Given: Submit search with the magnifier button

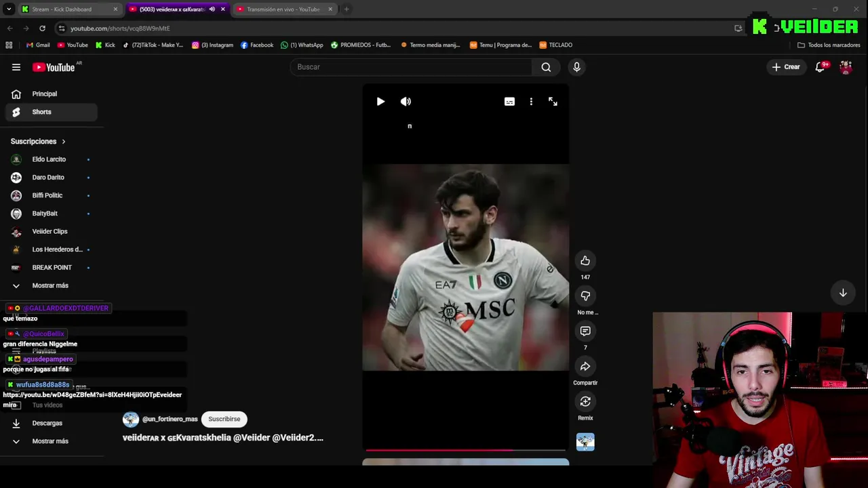Looking at the screenshot, I should [x=546, y=67].
